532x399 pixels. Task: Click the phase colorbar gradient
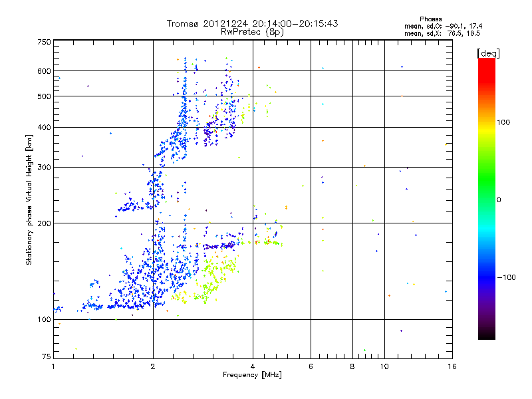(487, 198)
